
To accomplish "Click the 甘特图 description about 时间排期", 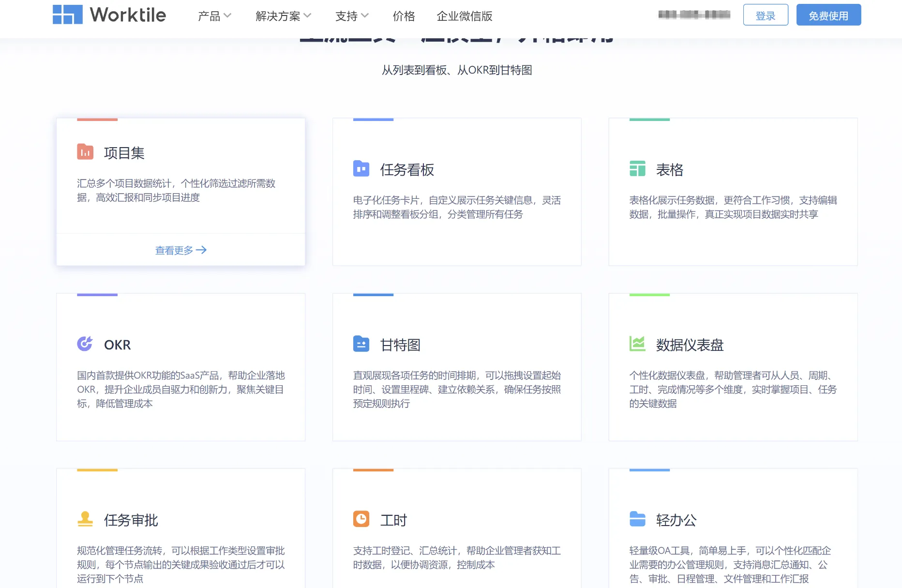I will point(457,390).
